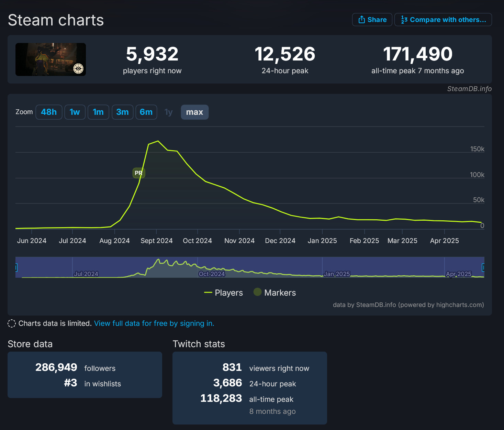Click the SteamDB.info attribution text
Viewport: 504px width, 430px height.
469,89
